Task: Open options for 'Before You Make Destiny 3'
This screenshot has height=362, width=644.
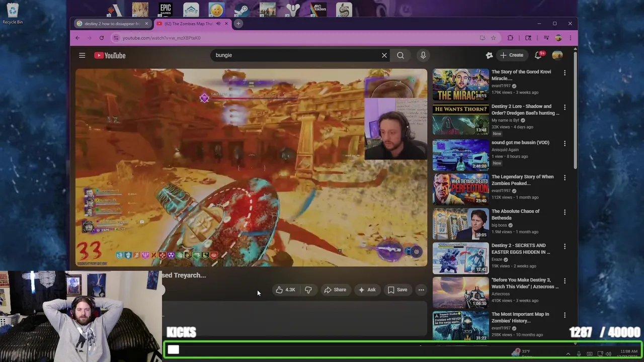Action: [565, 281]
